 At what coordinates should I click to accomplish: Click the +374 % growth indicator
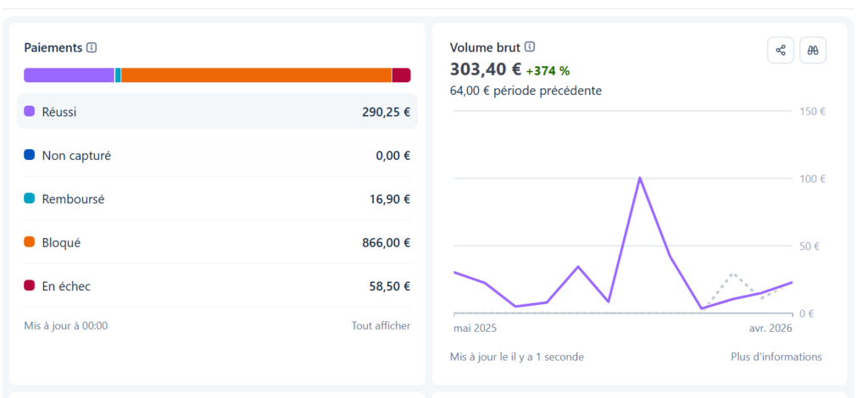548,71
